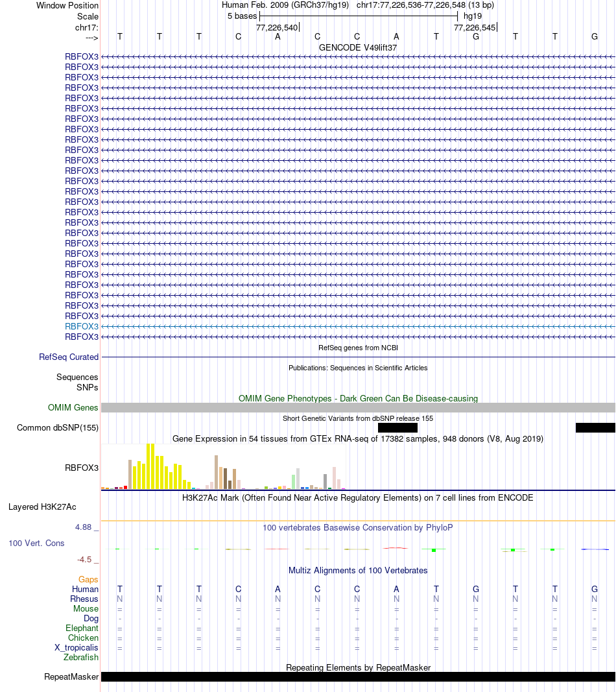The height and width of the screenshot is (692, 616).
Task: Click the hg19 label beside the scale bar
Action: (473, 16)
